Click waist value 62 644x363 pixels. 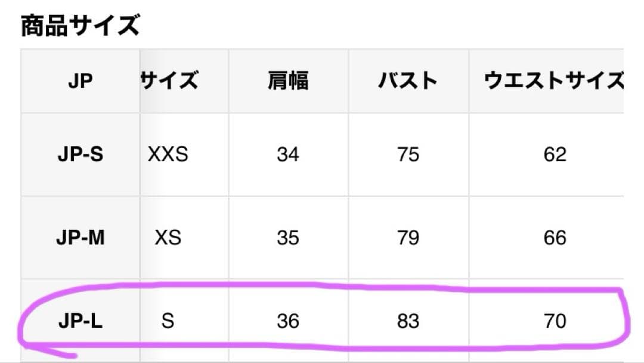555,155
